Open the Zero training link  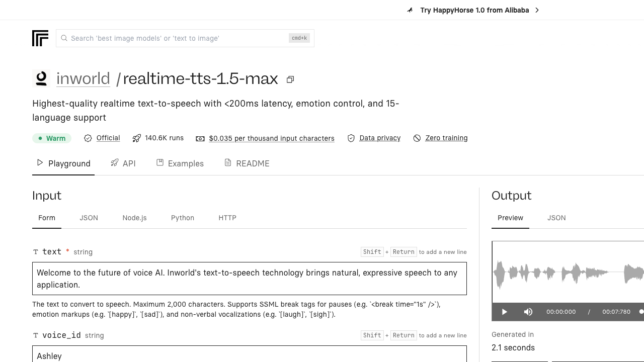click(x=446, y=138)
